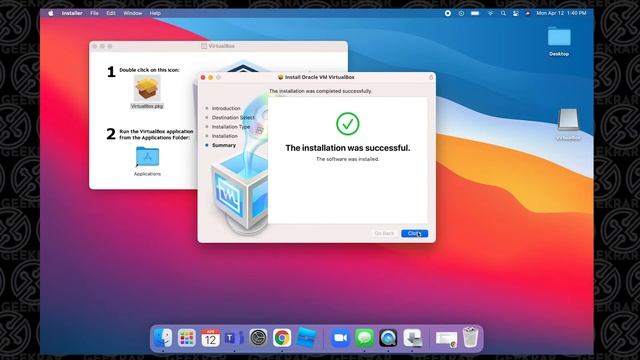The image size is (640, 360).
Task: Open the Installer app icon in Dock
Action: tap(412, 338)
